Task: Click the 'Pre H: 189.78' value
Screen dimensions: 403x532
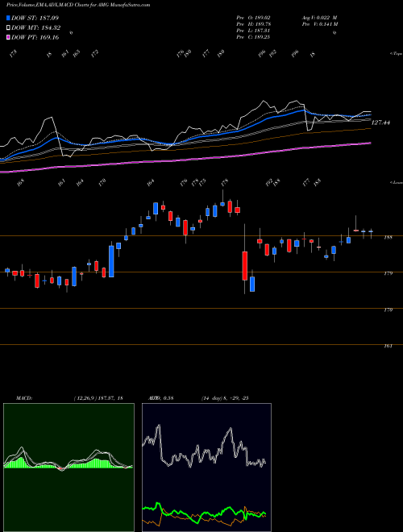Action: pos(253,24)
